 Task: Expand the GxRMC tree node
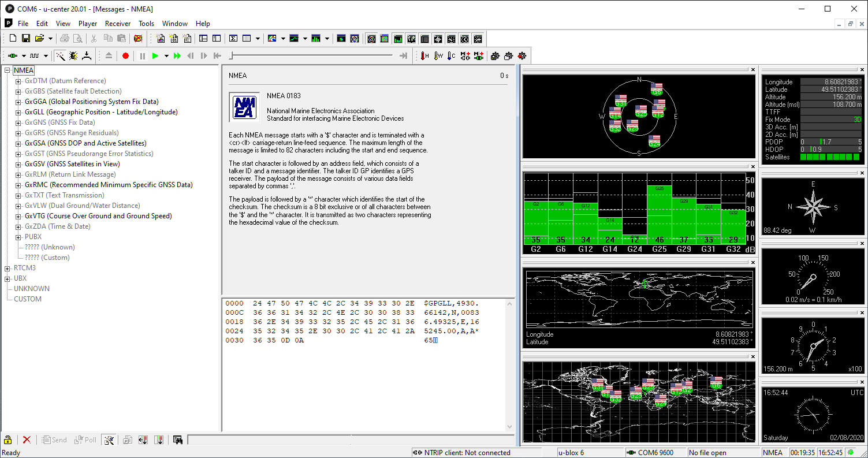click(x=18, y=185)
